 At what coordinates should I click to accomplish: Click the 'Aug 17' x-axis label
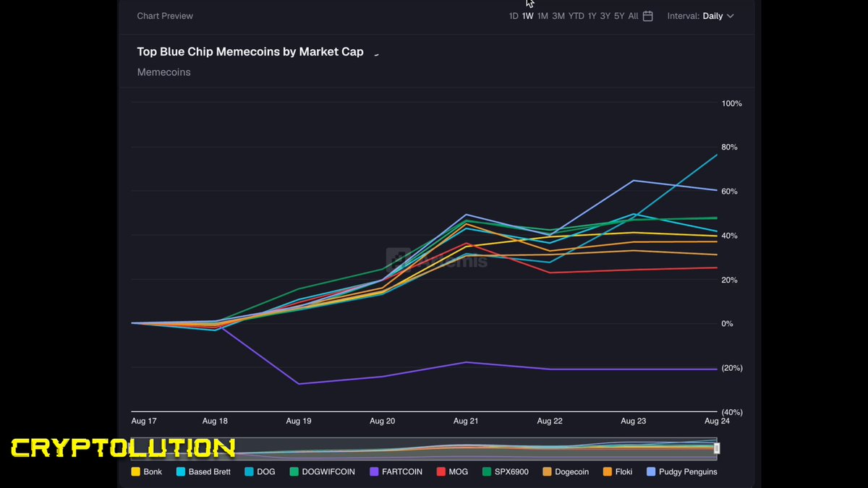[x=144, y=421]
